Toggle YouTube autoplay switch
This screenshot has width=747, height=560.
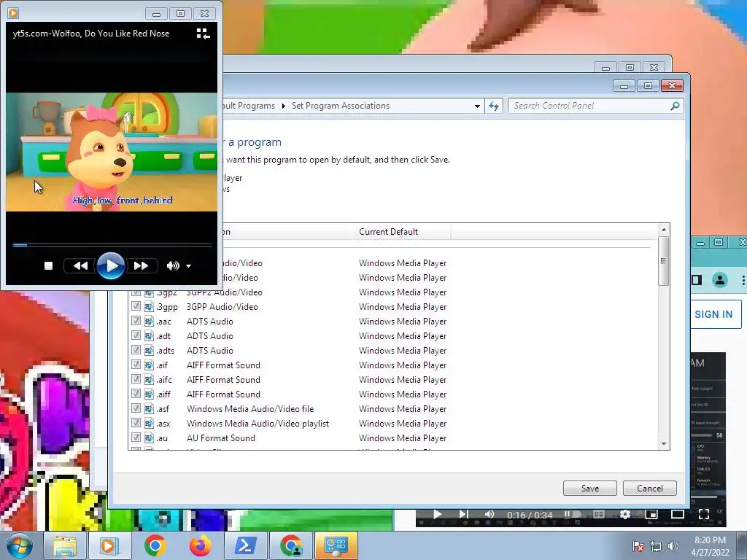572,514
